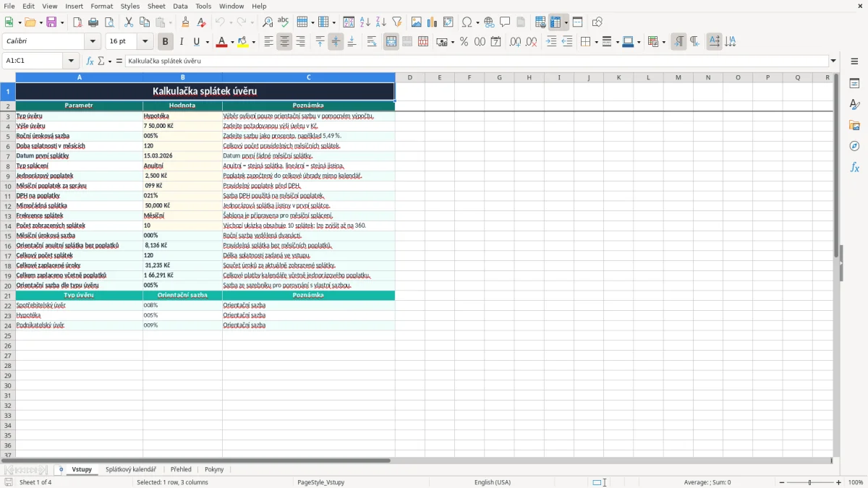This screenshot has height=488, width=868.
Task: Switch to the Splátkový kalendář sheet tab
Action: coord(131,469)
